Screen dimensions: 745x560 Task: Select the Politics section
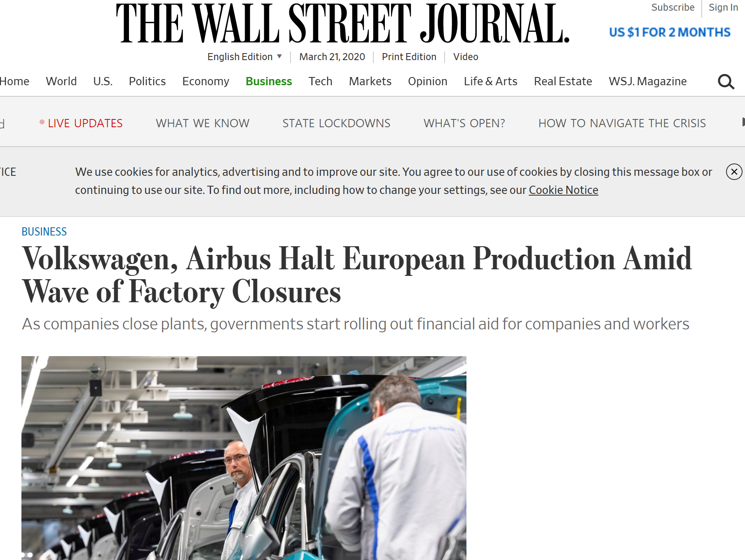[147, 82]
